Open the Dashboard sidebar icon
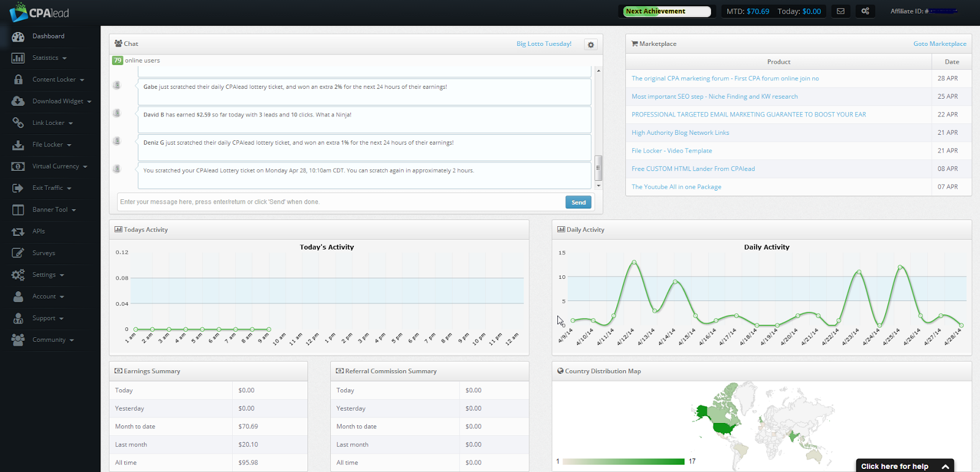Image resolution: width=980 pixels, height=472 pixels. [x=18, y=37]
